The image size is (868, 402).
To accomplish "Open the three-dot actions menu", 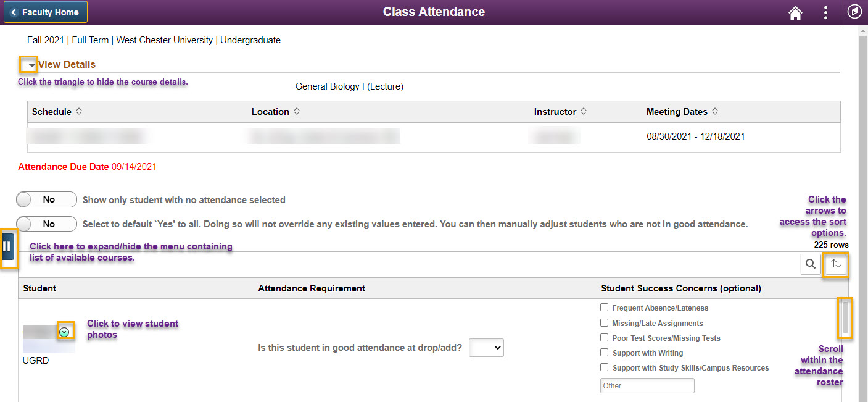I will [825, 13].
